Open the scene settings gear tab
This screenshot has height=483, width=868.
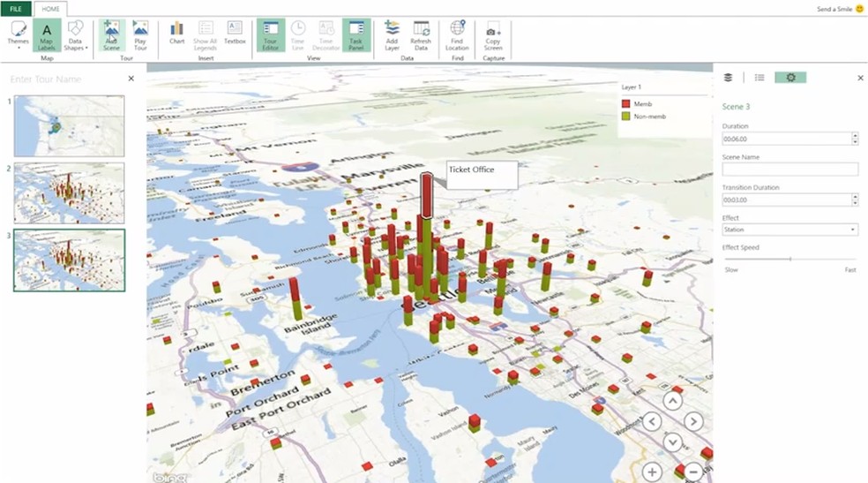point(790,78)
